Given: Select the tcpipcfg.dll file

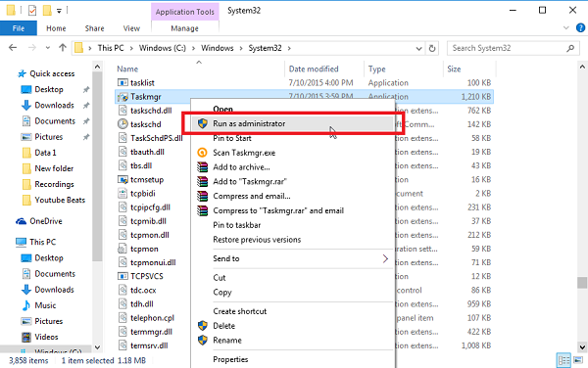Looking at the screenshot, I should [150, 207].
